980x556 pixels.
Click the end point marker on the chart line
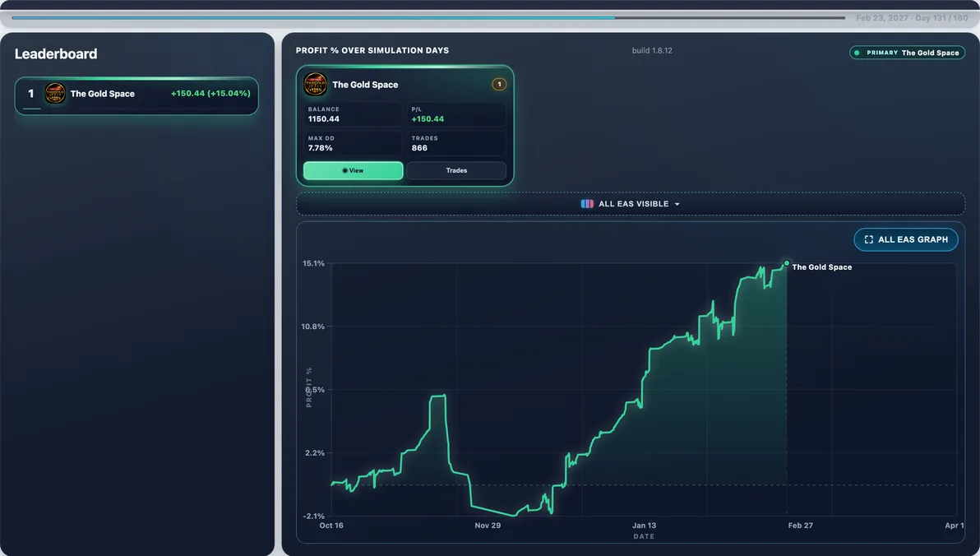(x=786, y=263)
